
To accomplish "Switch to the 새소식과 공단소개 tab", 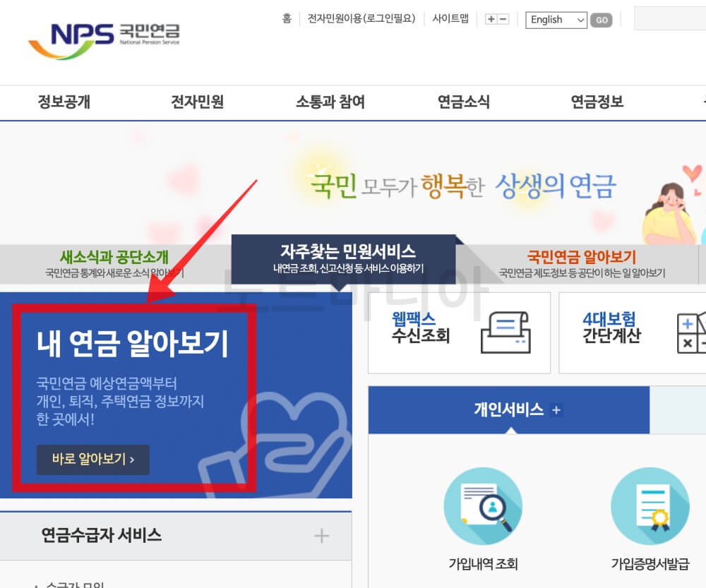I will coord(113,257).
